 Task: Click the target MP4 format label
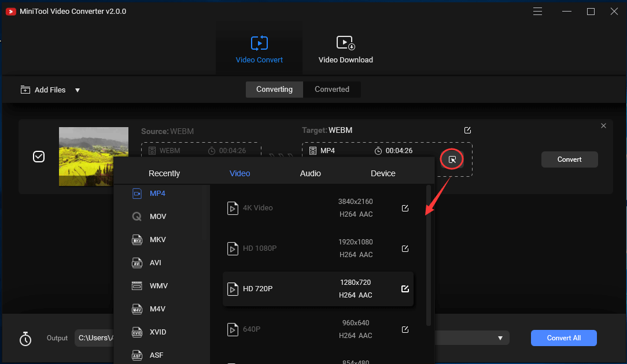coord(327,151)
